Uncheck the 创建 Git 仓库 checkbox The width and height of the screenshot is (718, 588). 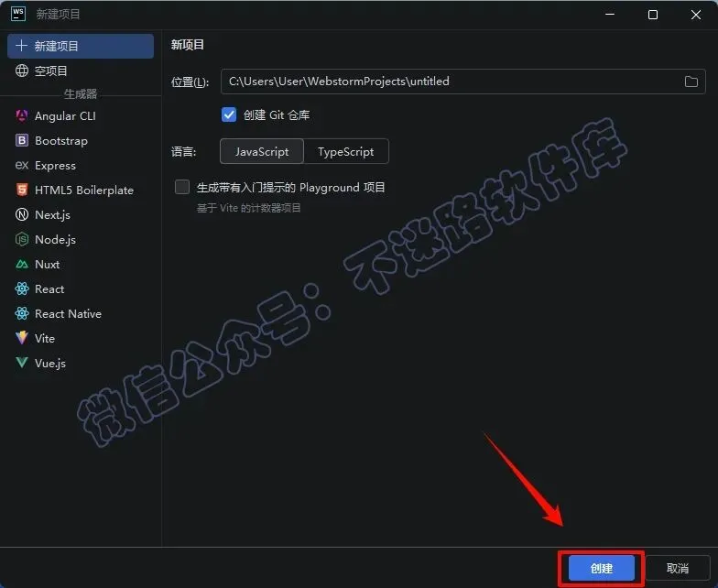click(229, 115)
